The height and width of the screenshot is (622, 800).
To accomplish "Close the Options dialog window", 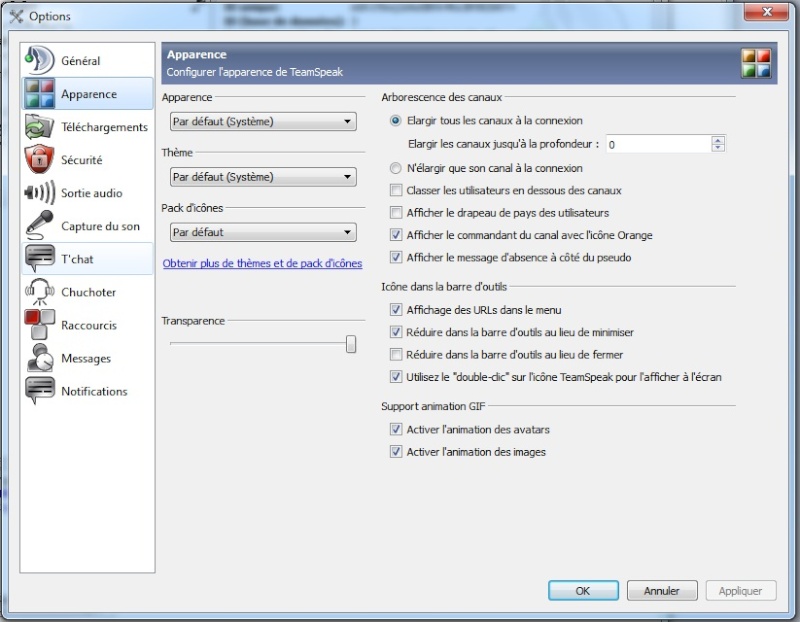I will [x=766, y=12].
